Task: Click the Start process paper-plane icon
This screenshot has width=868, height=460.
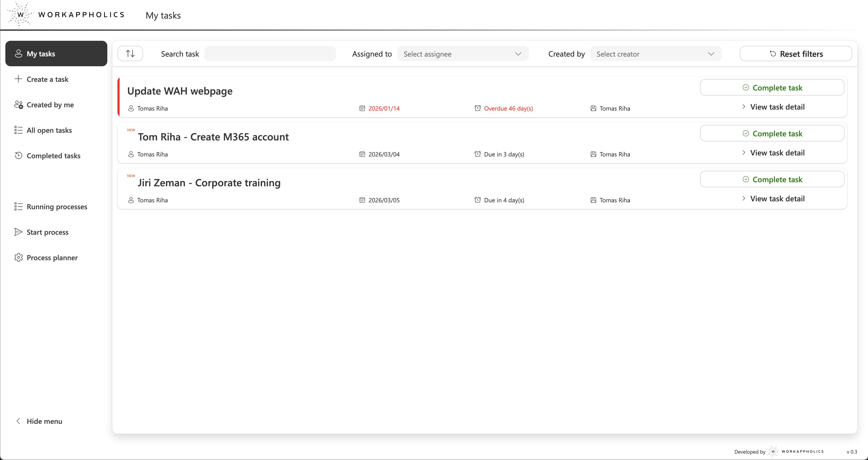Action: coord(18,232)
